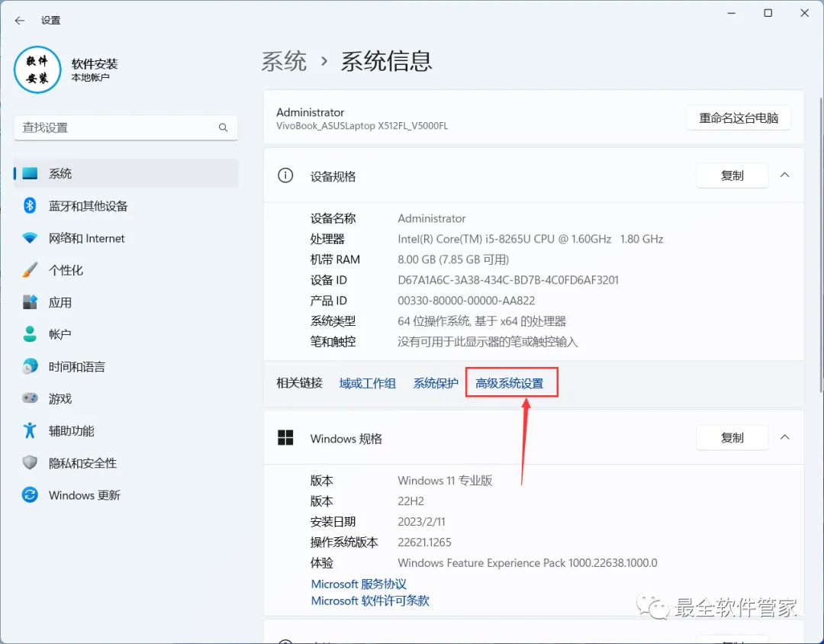Viewport: 824px width, 644px height.
Task: Select install date 2023/2/11
Action: 421,521
